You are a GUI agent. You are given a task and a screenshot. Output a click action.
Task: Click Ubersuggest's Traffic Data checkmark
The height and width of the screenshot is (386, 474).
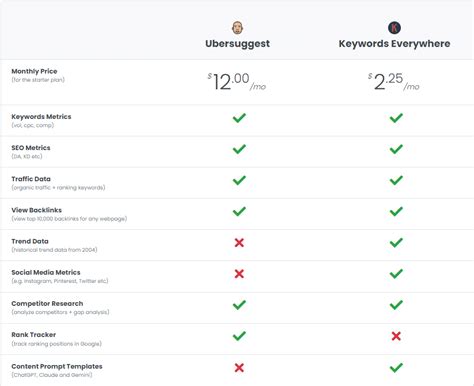(x=239, y=180)
